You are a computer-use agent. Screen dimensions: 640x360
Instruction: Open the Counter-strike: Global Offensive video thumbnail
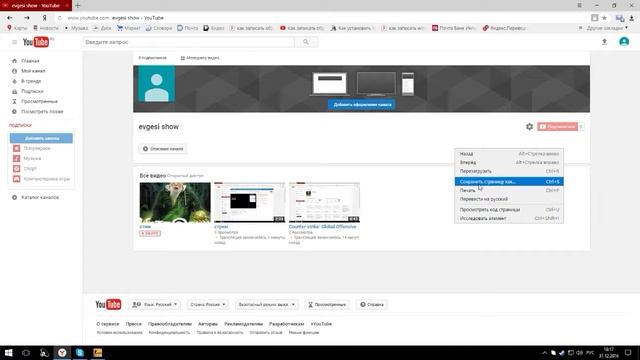click(324, 202)
